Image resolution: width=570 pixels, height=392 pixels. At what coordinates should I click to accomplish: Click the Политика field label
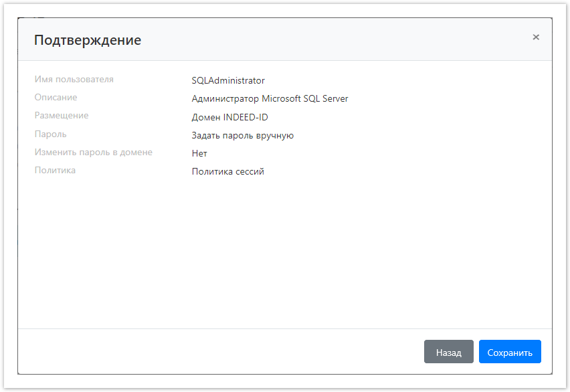click(x=55, y=170)
